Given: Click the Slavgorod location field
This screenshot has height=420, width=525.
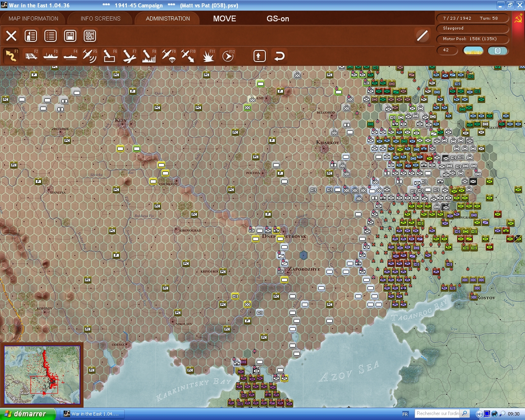Looking at the screenshot, I should 473,29.
